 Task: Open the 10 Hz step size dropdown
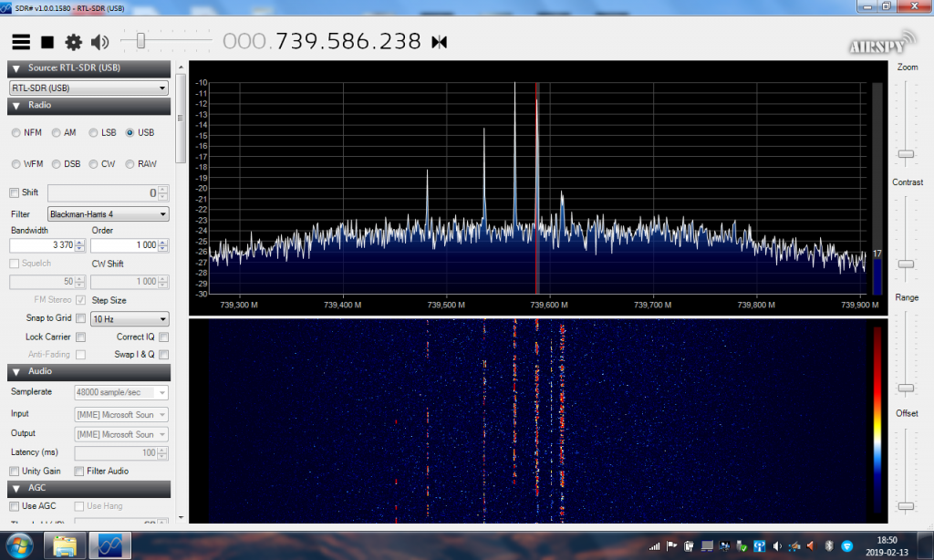coord(130,318)
